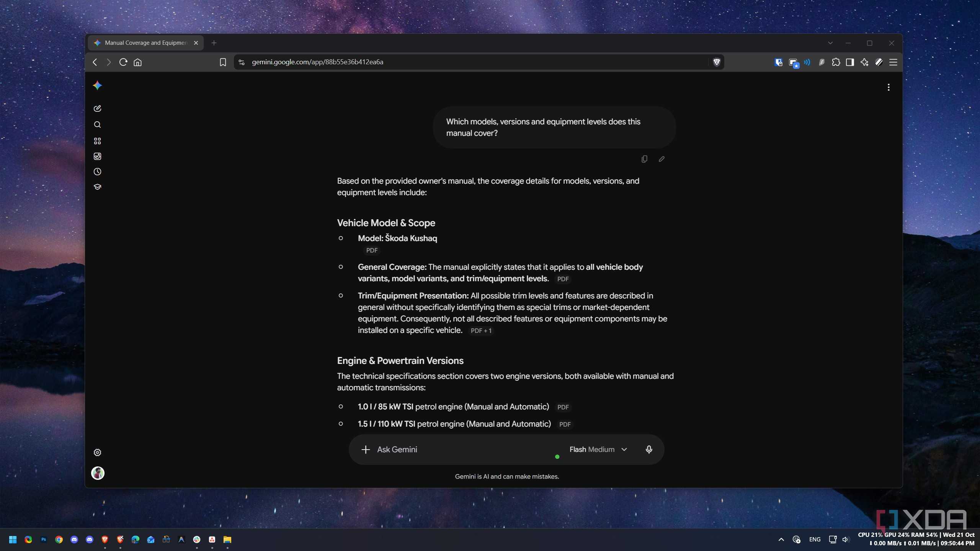Show hidden system tray icons
The image size is (980, 551).
781,540
